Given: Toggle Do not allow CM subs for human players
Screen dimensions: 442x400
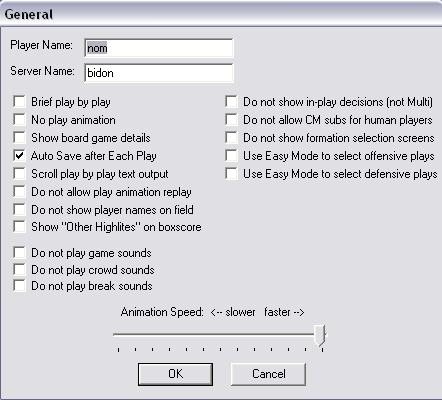Looking at the screenshot, I should [231, 120].
